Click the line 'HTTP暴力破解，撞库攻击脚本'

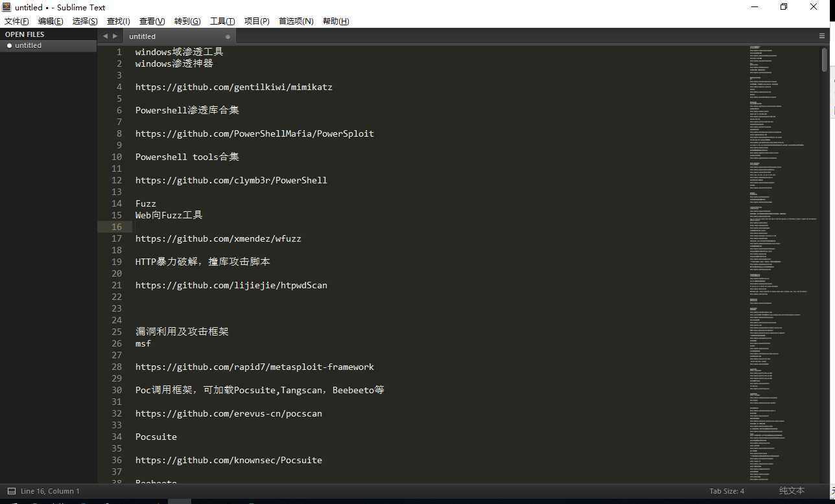click(203, 262)
